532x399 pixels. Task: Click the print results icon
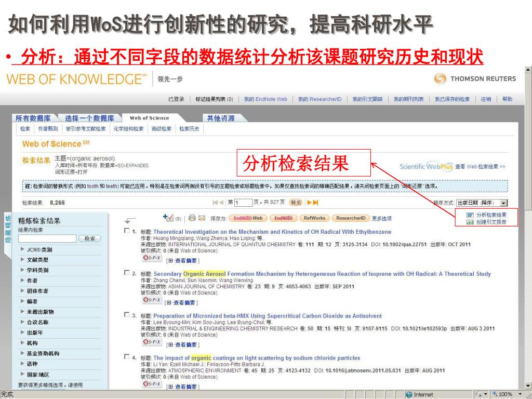point(192,218)
